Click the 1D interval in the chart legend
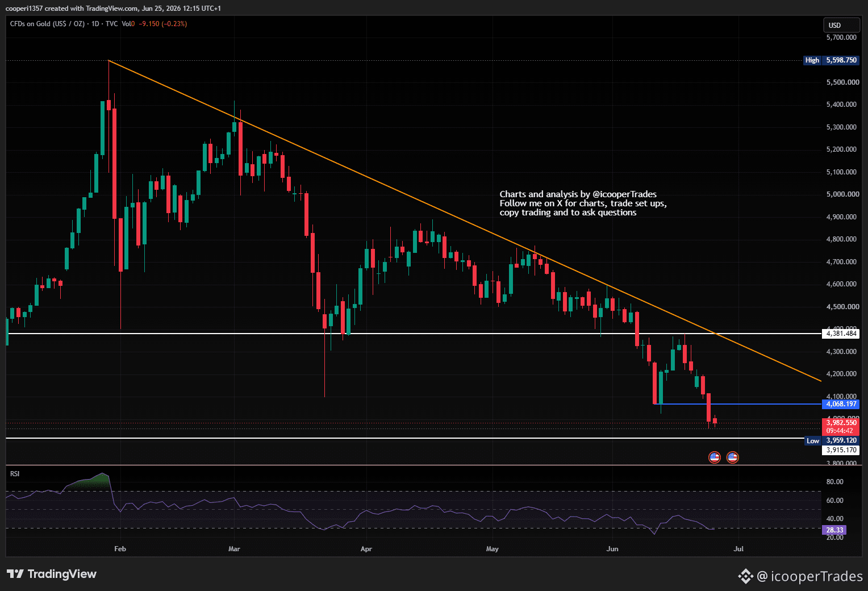Screen dimensions: 868x591 (x=95, y=24)
